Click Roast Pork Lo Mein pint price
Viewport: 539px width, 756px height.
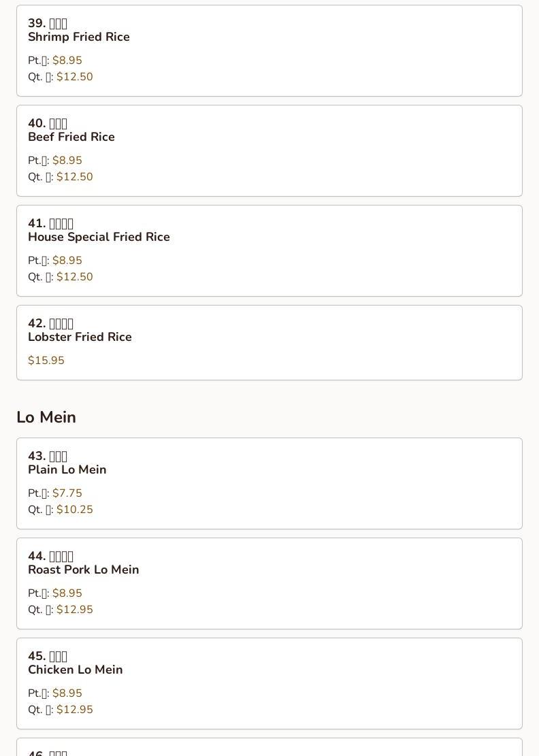pyautogui.click(x=67, y=593)
